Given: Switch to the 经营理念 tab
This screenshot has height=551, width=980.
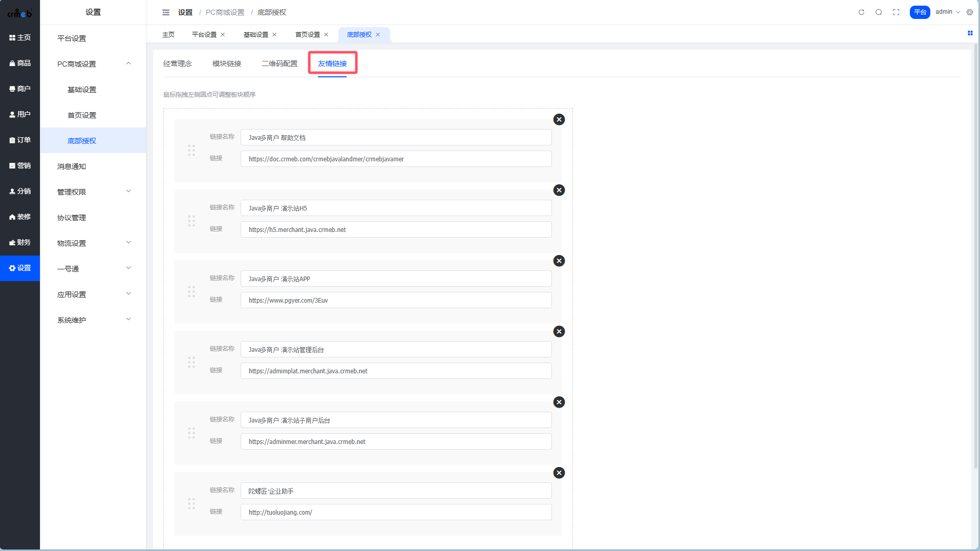Looking at the screenshot, I should (x=178, y=63).
